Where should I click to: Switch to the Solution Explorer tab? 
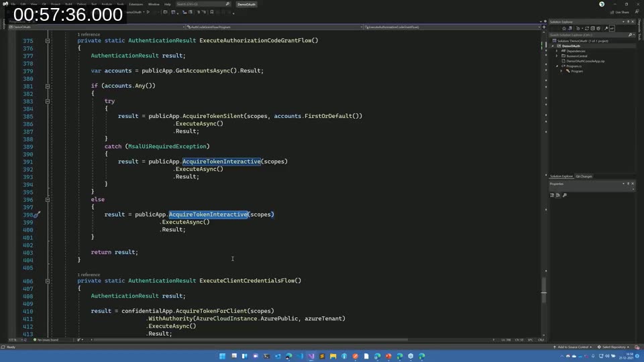pyautogui.click(x=561, y=176)
